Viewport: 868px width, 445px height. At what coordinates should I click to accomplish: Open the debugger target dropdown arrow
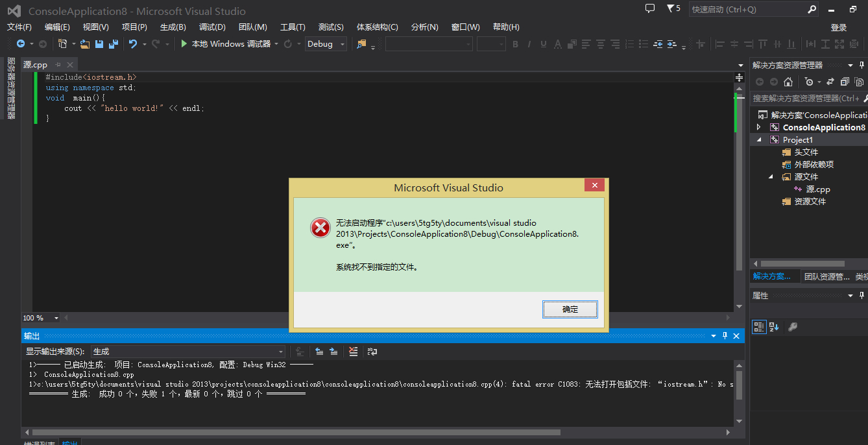pyautogui.click(x=276, y=44)
